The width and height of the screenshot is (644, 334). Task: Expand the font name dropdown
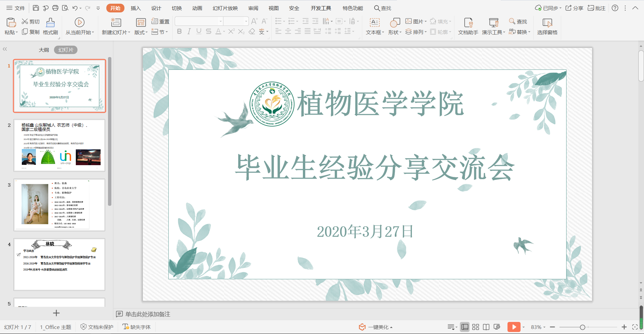220,21
